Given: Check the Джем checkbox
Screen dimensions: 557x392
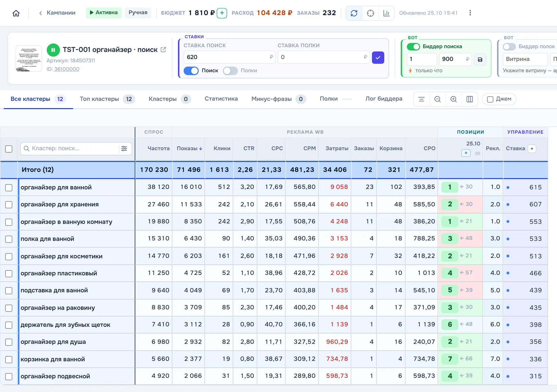Looking at the screenshot, I should pos(490,99).
